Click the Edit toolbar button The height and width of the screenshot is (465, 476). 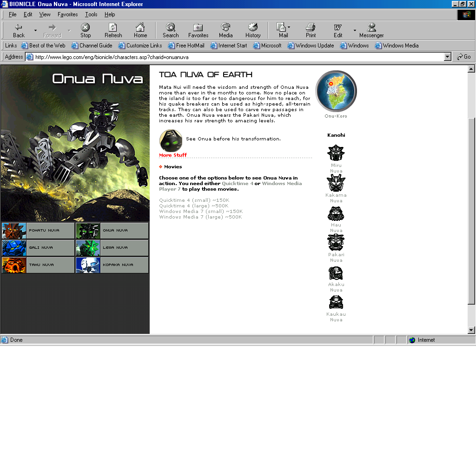tap(338, 30)
